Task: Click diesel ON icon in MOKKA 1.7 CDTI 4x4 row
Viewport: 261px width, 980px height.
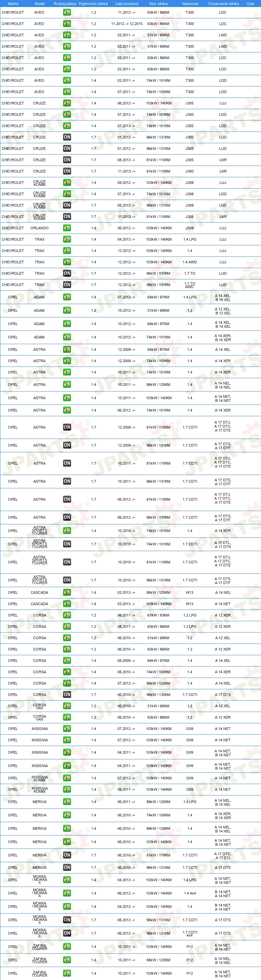Action: [67, 933]
